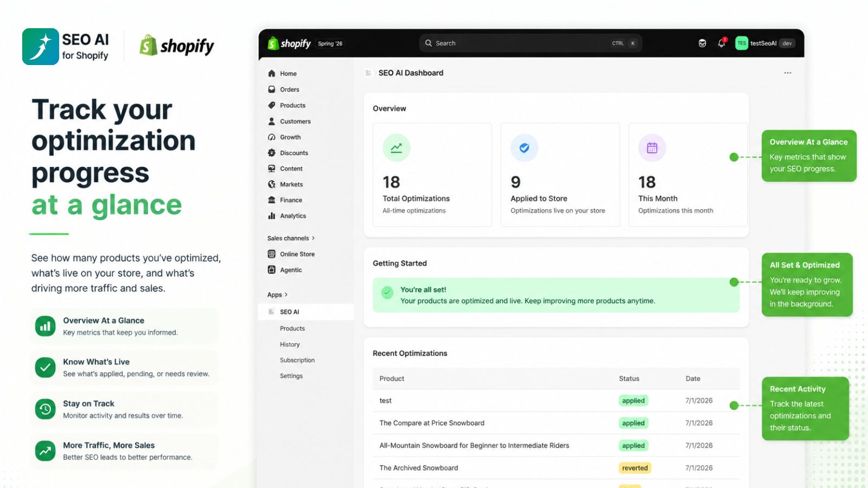Click the Total Optimizations trend chart icon
The width and height of the screenshot is (868, 488).
coord(397,147)
